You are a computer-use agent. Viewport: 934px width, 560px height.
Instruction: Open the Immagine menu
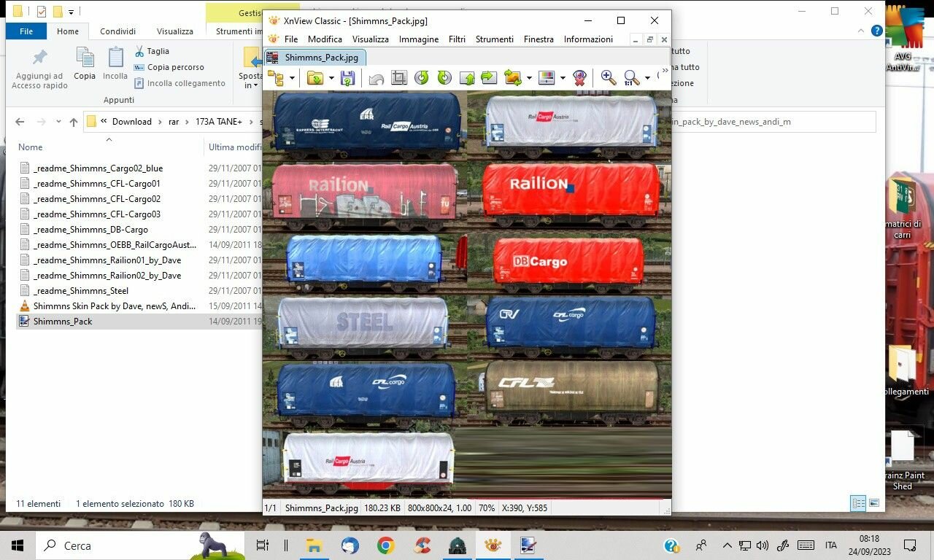point(419,39)
